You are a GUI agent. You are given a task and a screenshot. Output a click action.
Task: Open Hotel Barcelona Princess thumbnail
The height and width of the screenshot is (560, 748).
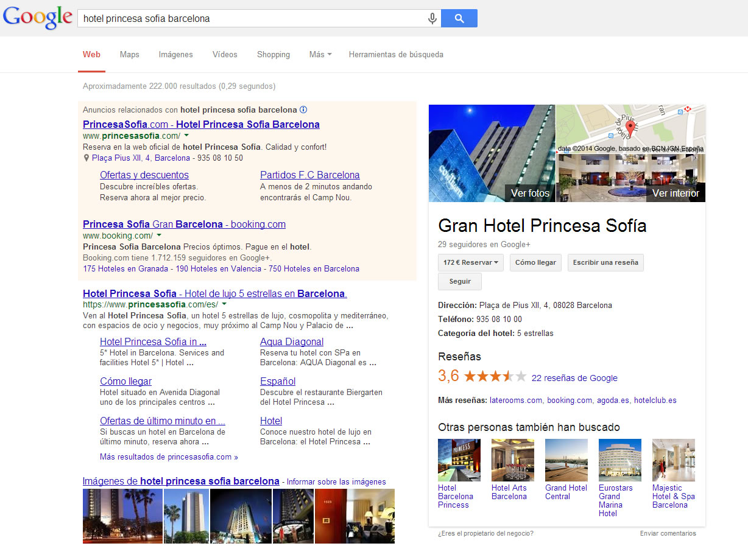(459, 460)
